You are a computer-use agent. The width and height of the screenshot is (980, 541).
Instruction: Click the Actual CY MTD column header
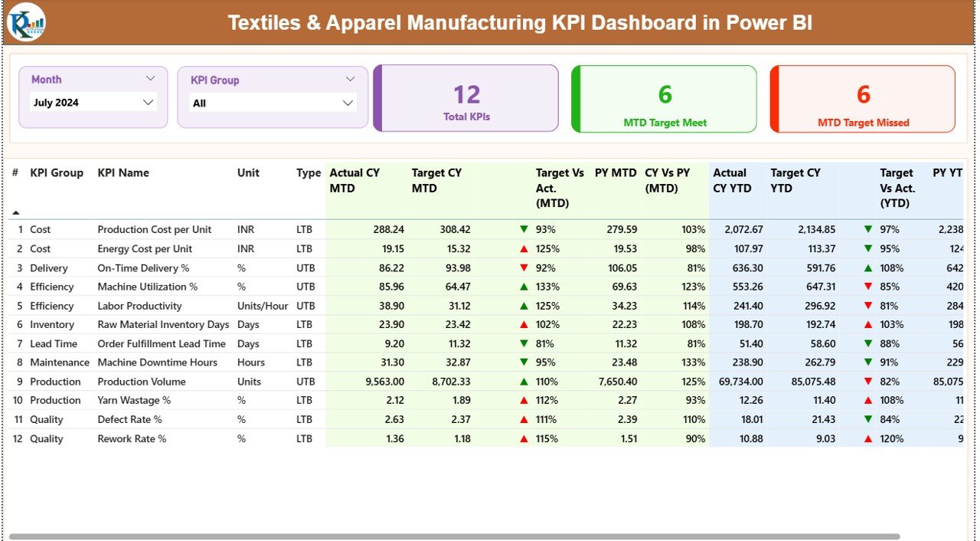point(354,180)
